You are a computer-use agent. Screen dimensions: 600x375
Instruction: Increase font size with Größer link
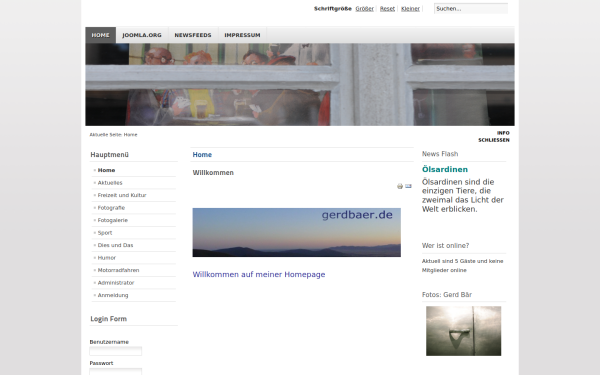pos(364,8)
